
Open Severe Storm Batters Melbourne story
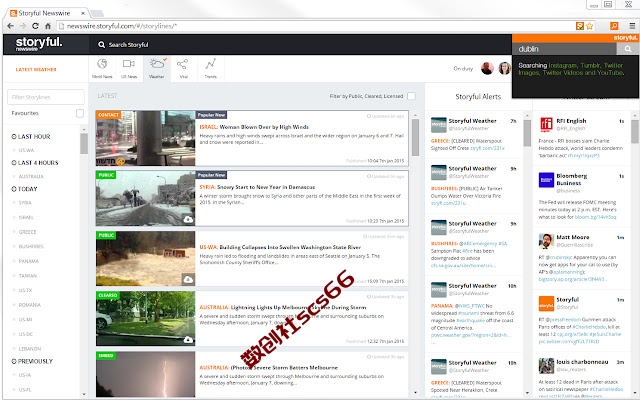284,367
